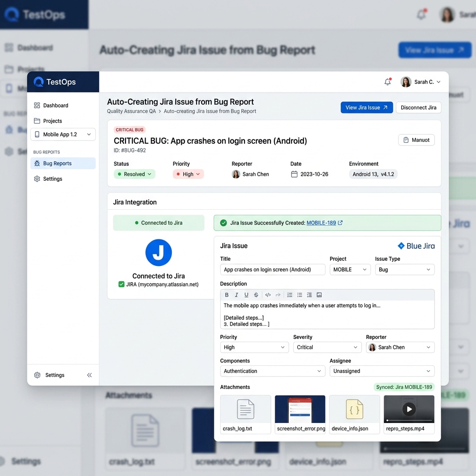Open the High priority pill dropdown
This screenshot has height=476, width=476.
point(188,174)
